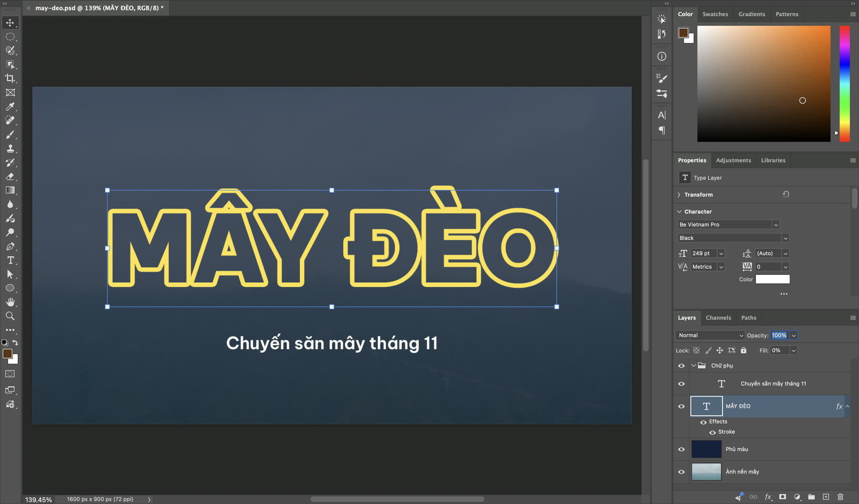Select the Pen tool
This screenshot has width=859, height=504.
(x=10, y=246)
